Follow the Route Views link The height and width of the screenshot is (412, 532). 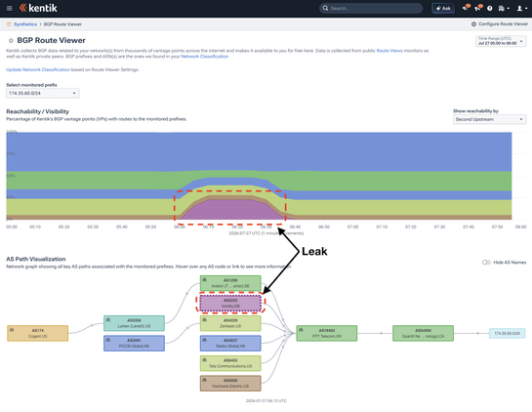(x=389, y=51)
